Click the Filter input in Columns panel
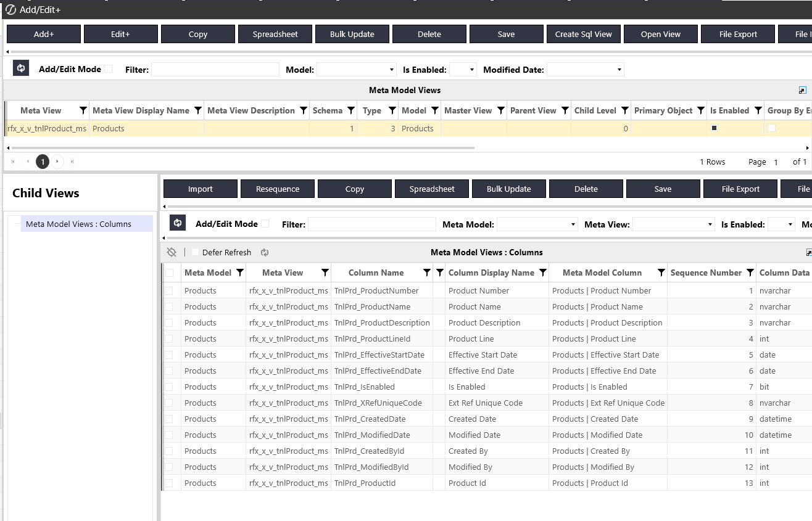 (371, 224)
